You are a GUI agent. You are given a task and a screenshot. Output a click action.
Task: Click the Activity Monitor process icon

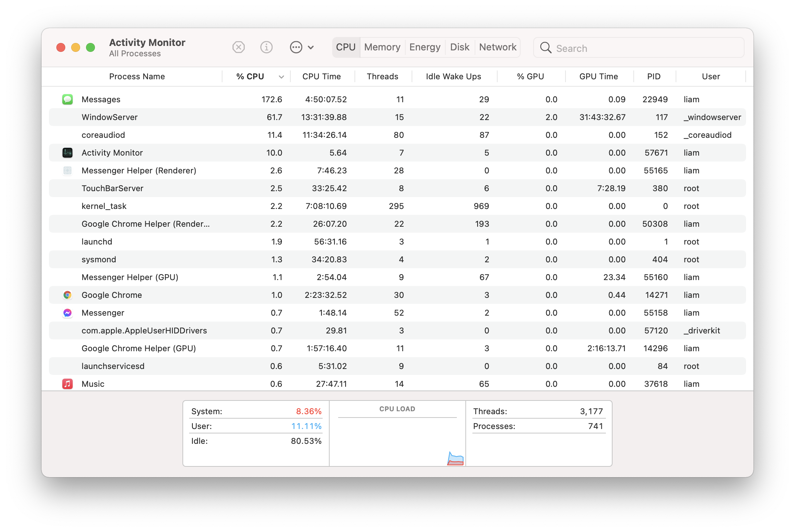(67, 153)
